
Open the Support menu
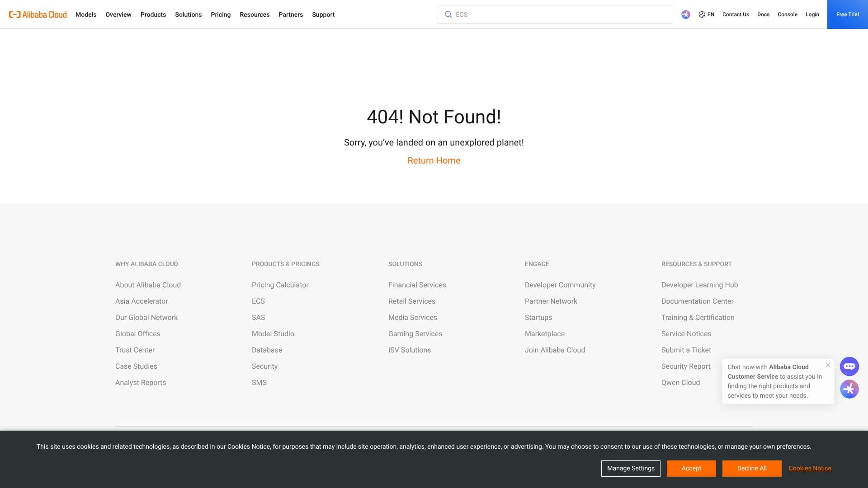click(x=323, y=14)
